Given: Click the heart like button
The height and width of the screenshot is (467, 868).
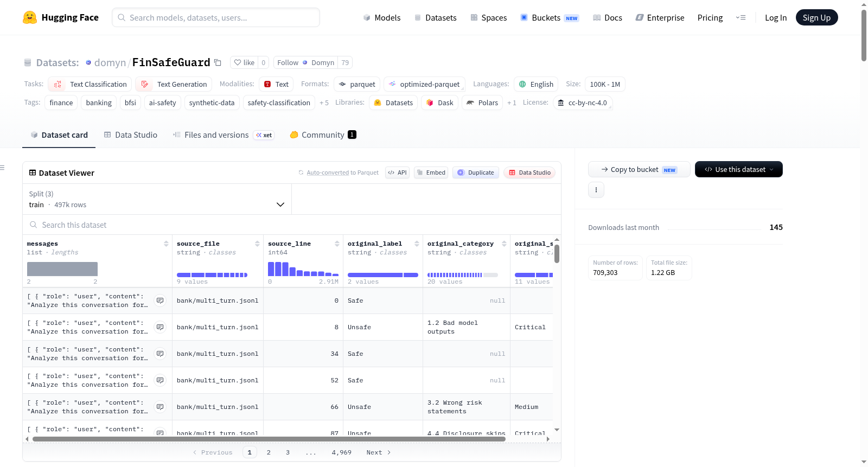Looking at the screenshot, I should pos(244,62).
